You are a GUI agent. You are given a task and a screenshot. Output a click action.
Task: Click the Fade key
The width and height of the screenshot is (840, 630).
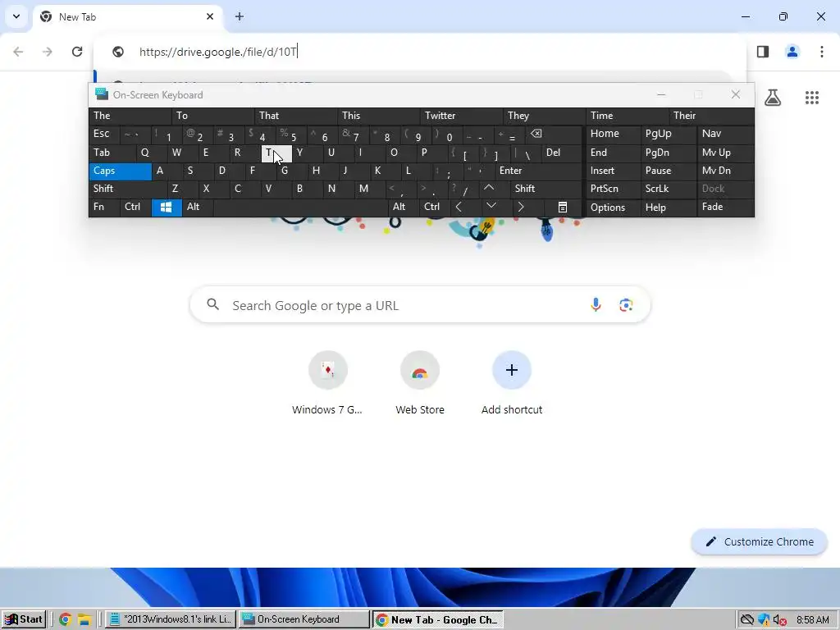725,207
